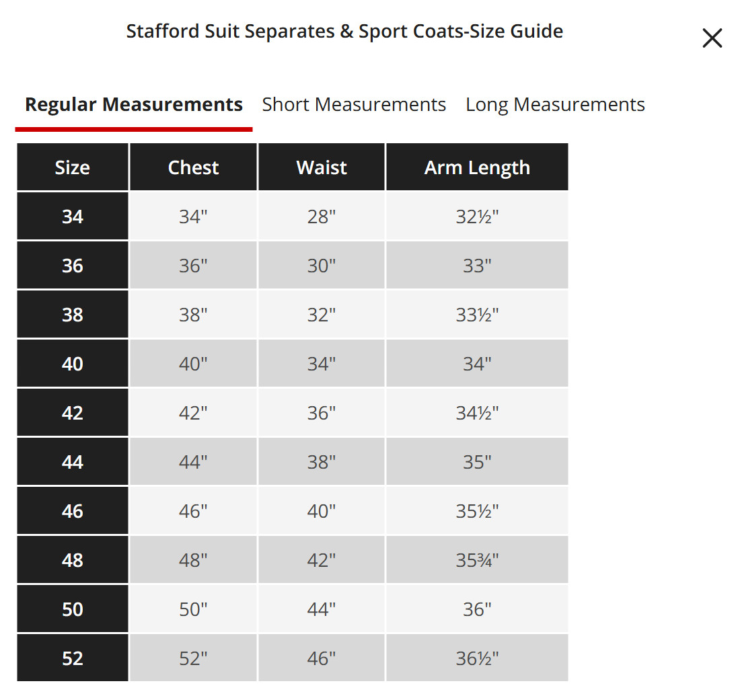This screenshot has height=700, width=736.
Task: Select the size 46 row label
Action: click(72, 511)
